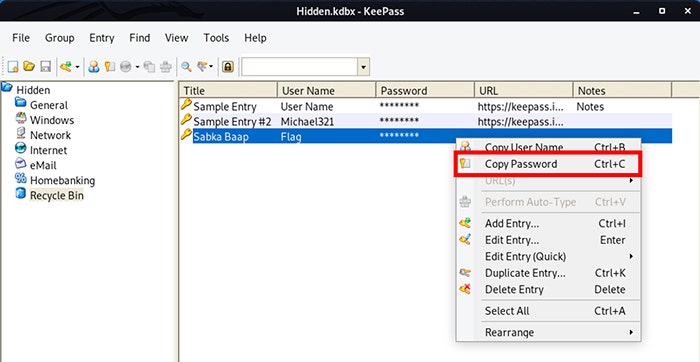Screen dimensions: 700x362
Task: Select the Homebanking group
Action: coord(62,181)
